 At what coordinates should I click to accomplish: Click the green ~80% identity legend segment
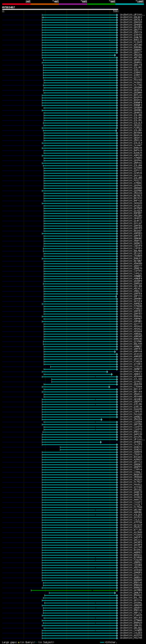[x=101, y=4]
